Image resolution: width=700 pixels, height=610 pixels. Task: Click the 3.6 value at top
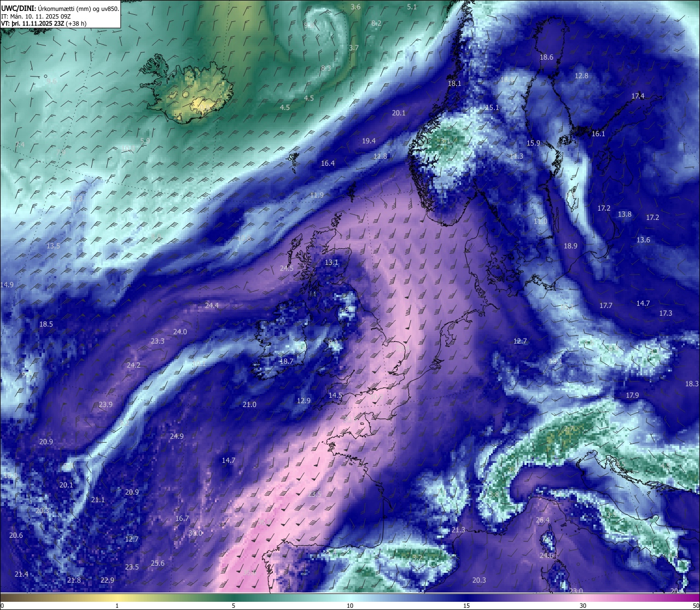click(355, 7)
